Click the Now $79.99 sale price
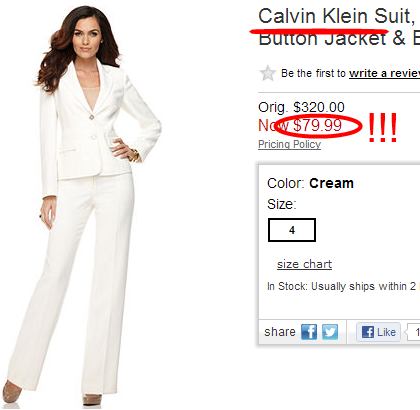Image resolution: width=420 pixels, height=410 pixels. click(300, 126)
